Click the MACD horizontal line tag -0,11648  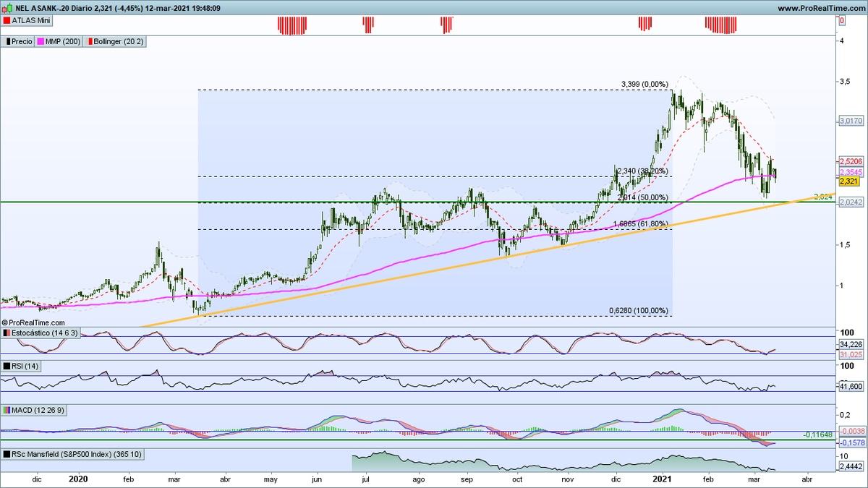[819, 436]
